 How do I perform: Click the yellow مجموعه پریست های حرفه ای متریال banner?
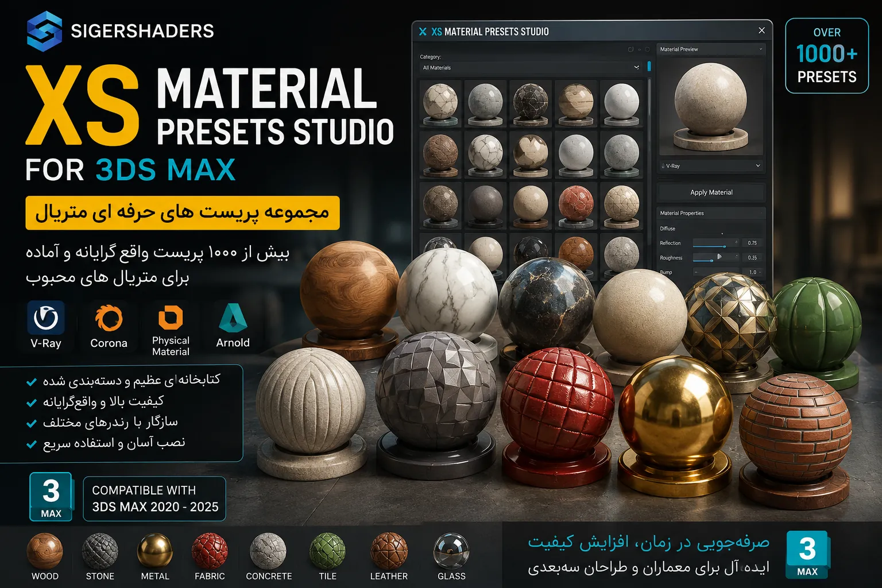tap(183, 212)
